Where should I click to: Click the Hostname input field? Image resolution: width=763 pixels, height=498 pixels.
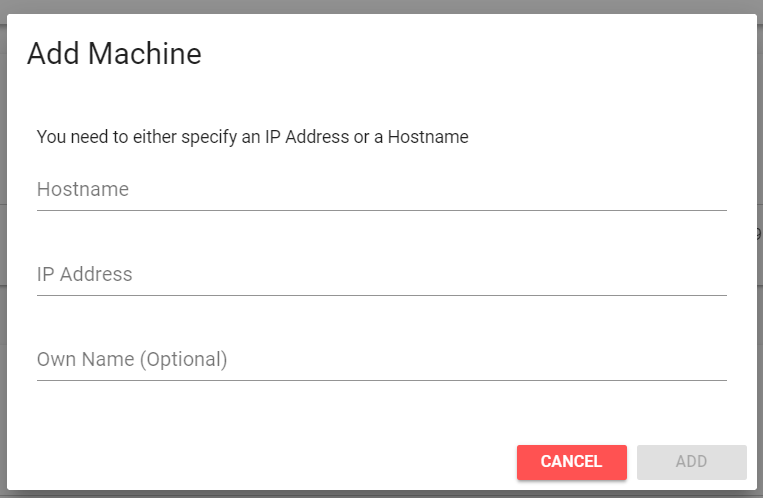click(380, 190)
